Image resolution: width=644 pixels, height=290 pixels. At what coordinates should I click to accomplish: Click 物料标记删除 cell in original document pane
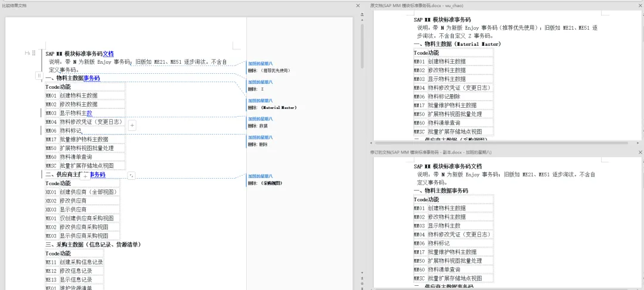click(460, 96)
